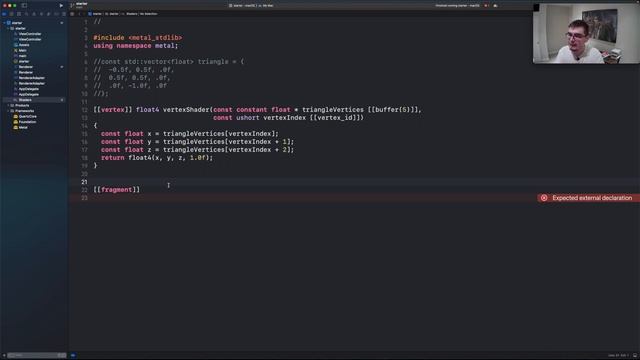The width and height of the screenshot is (640, 360).
Task: Open the Report navigator icon
Action: click(x=63, y=14)
